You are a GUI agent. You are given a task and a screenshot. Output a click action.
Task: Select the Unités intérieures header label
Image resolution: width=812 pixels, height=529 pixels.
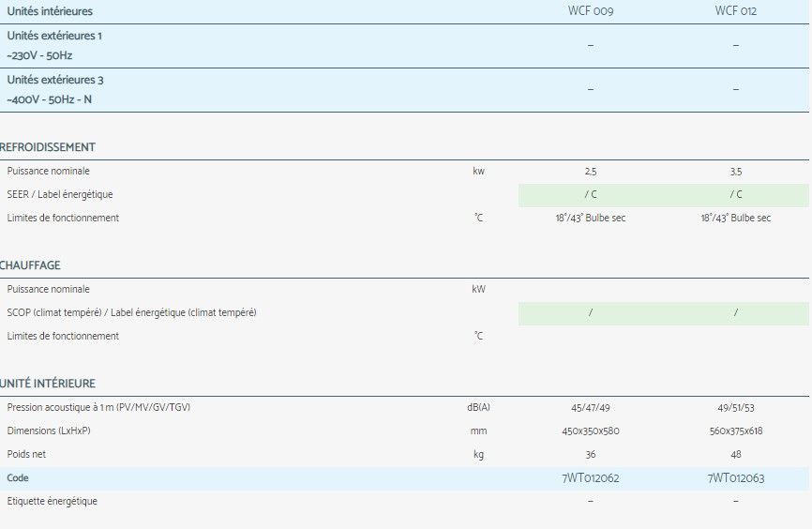click(50, 11)
